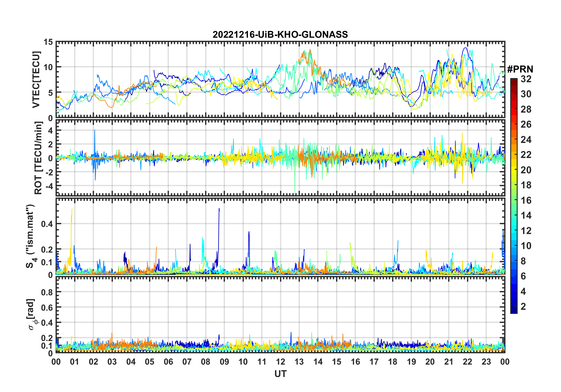Click inside the σφ phase scintillation panel
Screen dimensions: 561x392
coord(280,314)
